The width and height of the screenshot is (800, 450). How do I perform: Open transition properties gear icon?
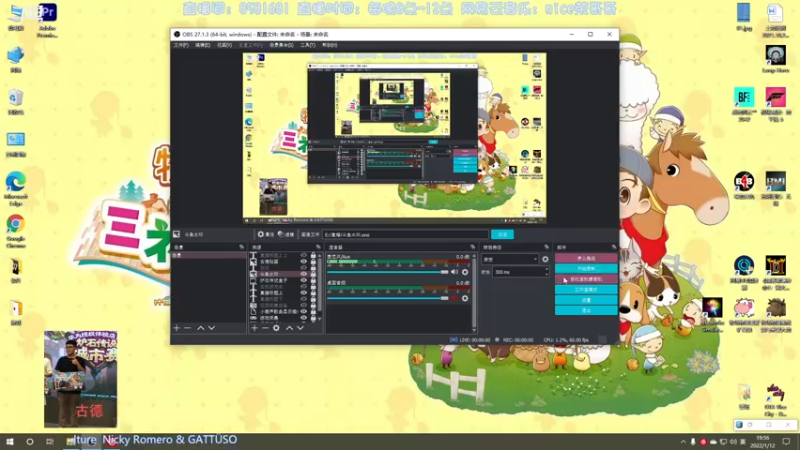pos(545,259)
